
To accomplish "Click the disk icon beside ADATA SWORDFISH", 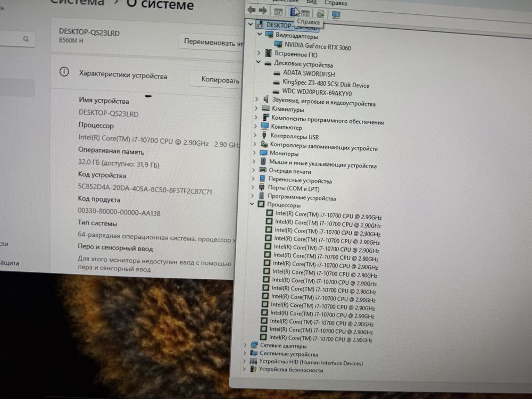I will (277, 72).
